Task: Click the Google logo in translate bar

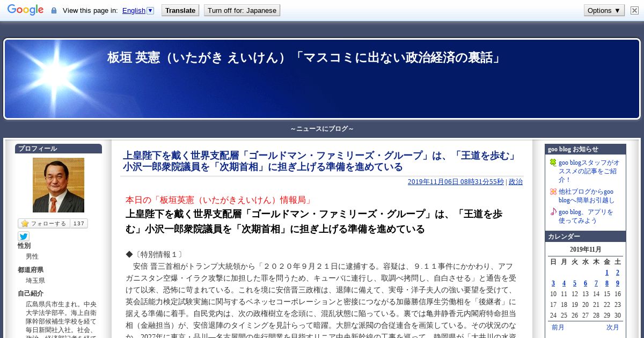Action: coord(25,10)
